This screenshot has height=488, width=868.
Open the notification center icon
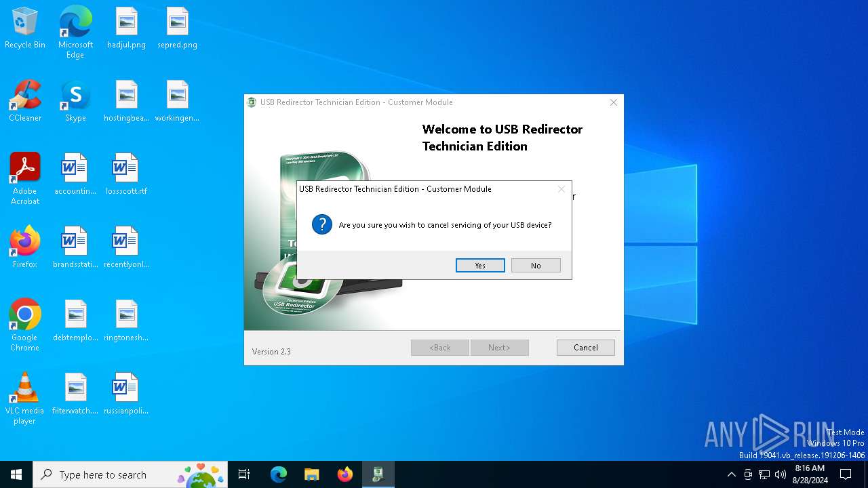pyautogui.click(x=846, y=474)
